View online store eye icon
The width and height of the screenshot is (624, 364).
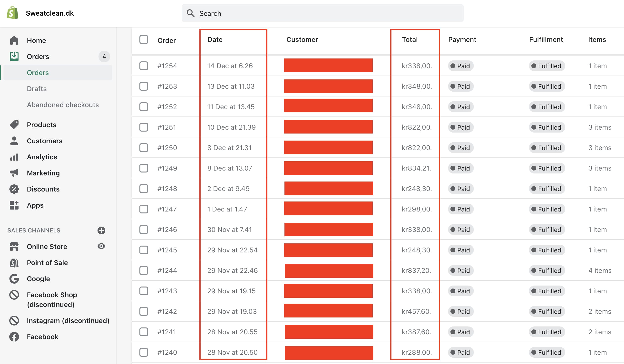tap(101, 246)
